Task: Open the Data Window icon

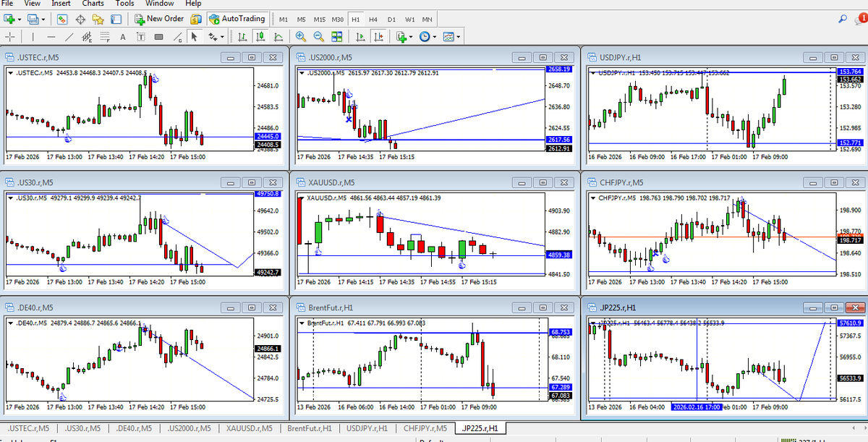Action: (80, 19)
